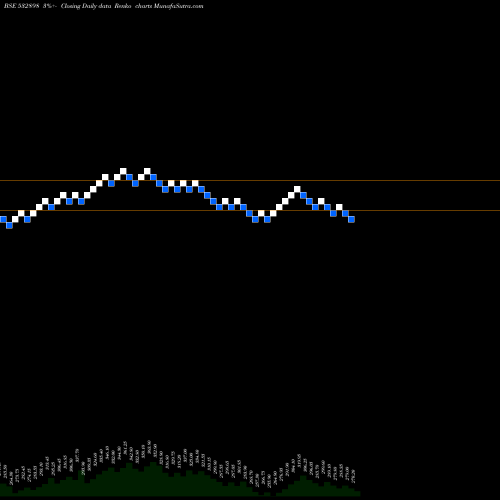Click the 'BSE 532898' symbol text
The width and height of the screenshot is (500, 500).
[x=22, y=6]
